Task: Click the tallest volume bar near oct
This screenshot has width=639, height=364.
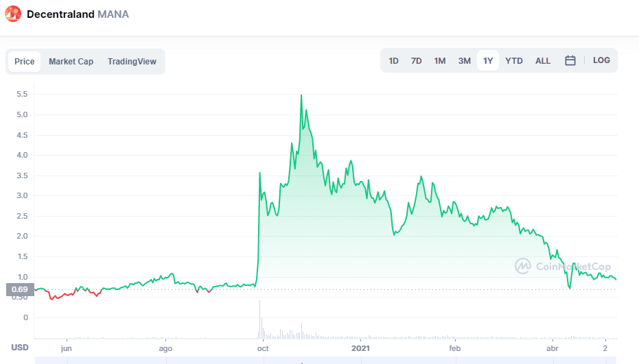Action: [260, 319]
